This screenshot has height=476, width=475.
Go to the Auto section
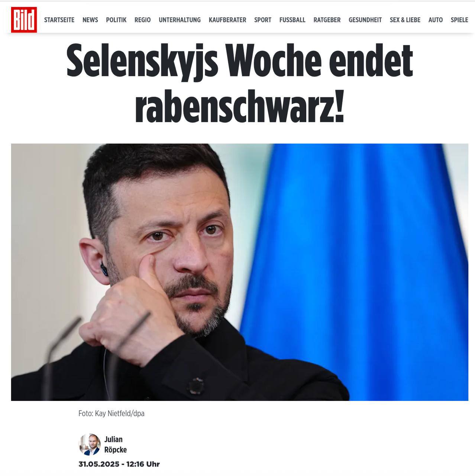436,20
